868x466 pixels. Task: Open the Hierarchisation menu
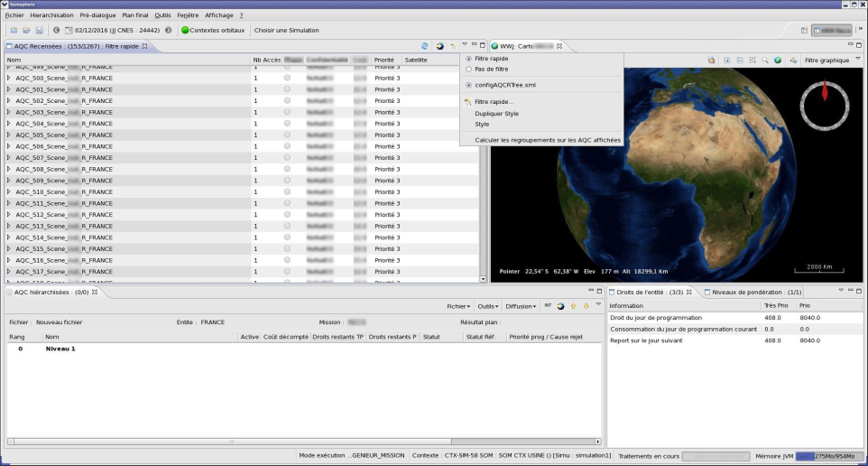tap(51, 15)
